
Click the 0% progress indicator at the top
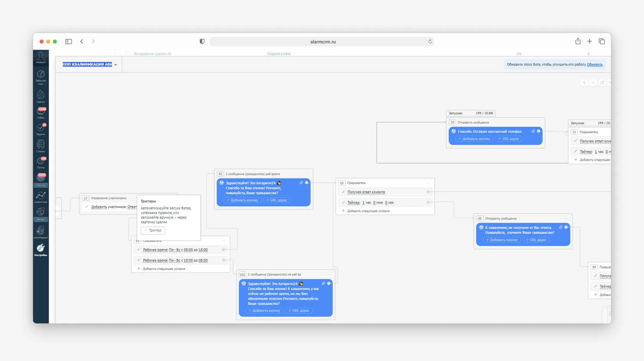[x=518, y=54]
